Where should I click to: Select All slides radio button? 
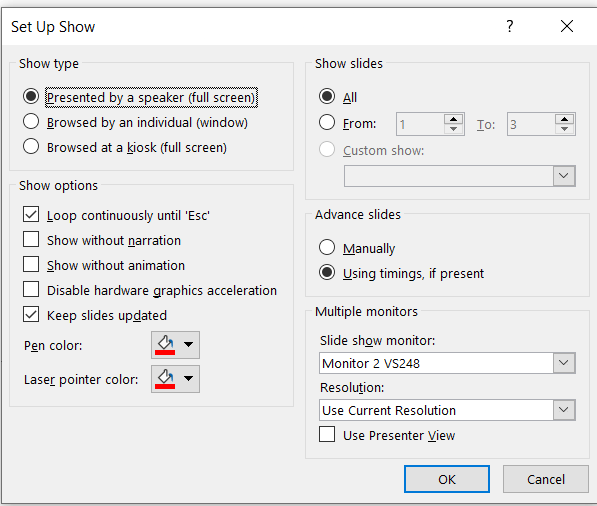point(327,96)
